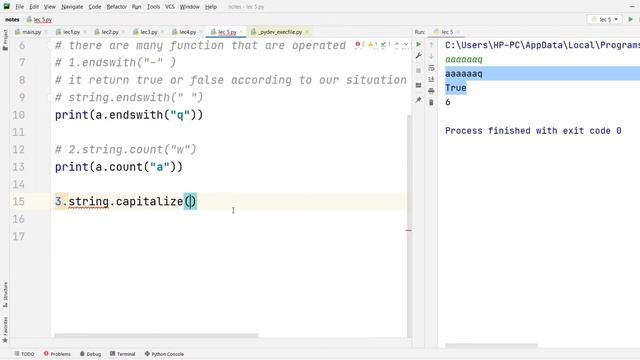Screen dimensions: 640x360
Task: Open the Python Console tool window
Action: [164, 354]
